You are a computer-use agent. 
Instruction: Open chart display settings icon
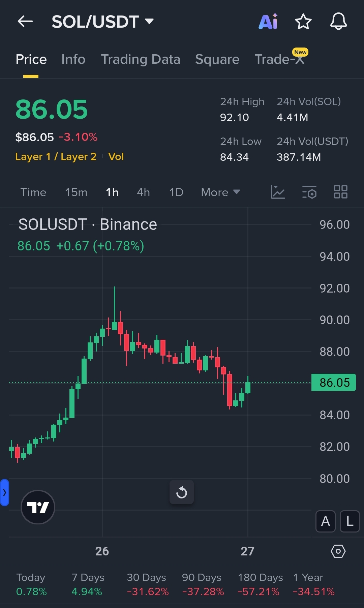click(x=309, y=192)
